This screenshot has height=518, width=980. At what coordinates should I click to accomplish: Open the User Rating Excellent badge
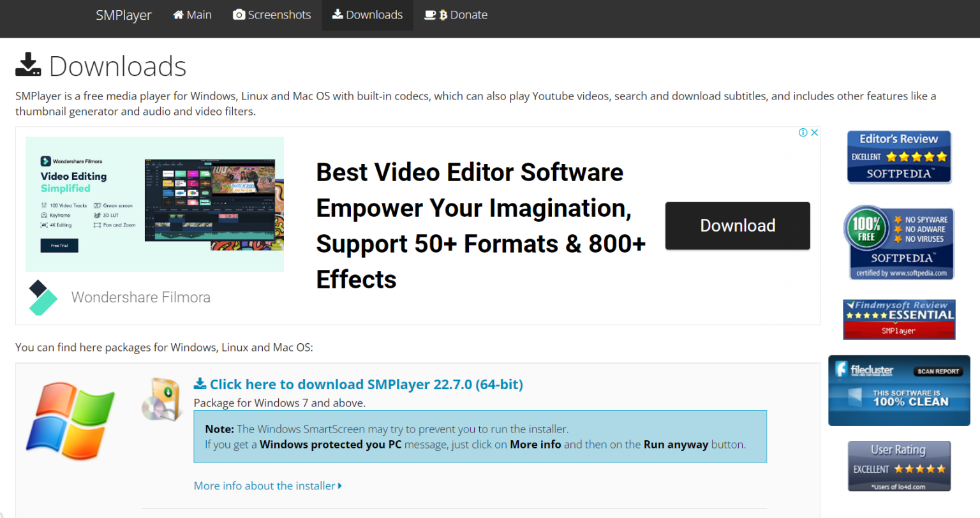[899, 466]
